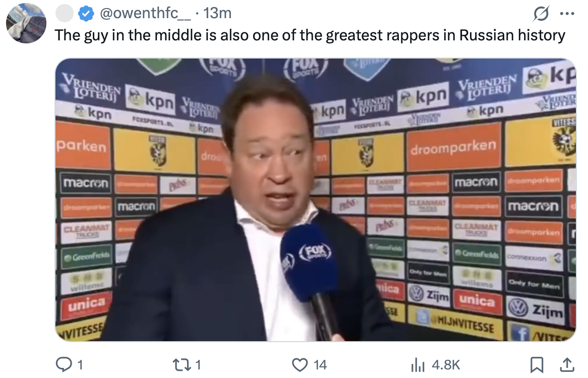Click the blue verified badge
This screenshot has height=378, width=588.
tap(86, 14)
